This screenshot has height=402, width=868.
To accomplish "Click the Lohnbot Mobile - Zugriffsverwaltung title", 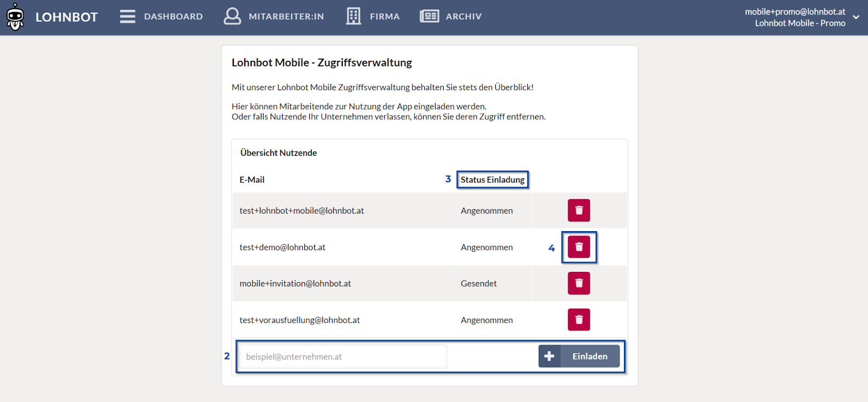I will pyautogui.click(x=322, y=63).
